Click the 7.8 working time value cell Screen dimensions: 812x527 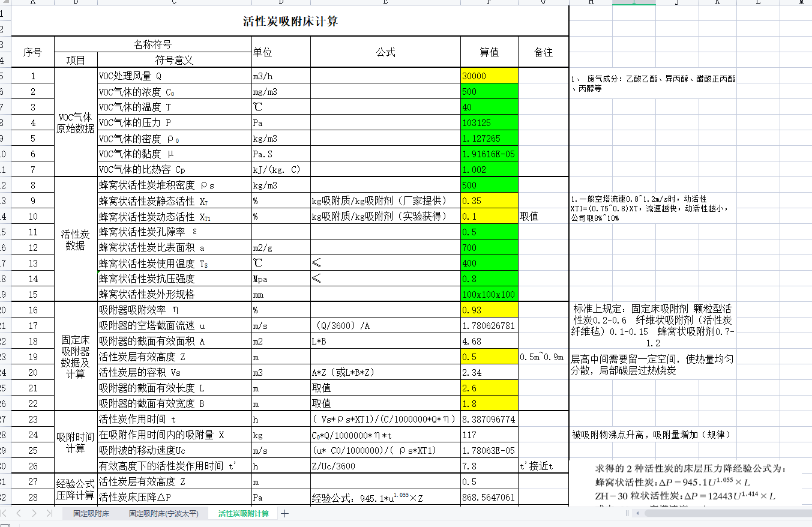489,466
